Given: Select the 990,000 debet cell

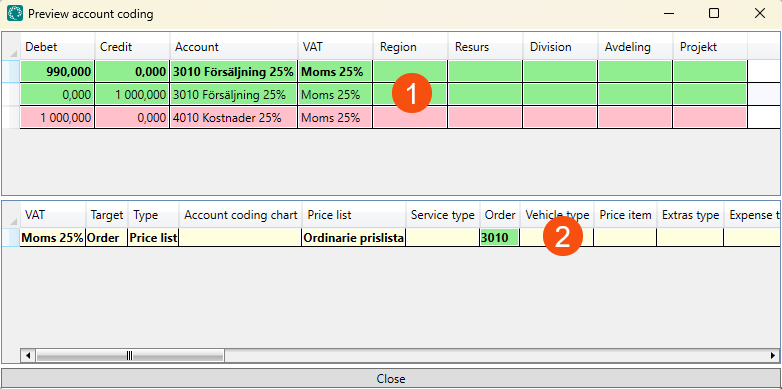Looking at the screenshot, I should point(57,72).
